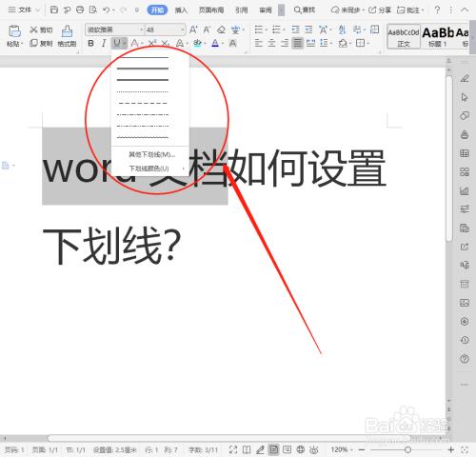Decrease paragraph indent
This screenshot has height=457, width=476.
[x=295, y=30]
